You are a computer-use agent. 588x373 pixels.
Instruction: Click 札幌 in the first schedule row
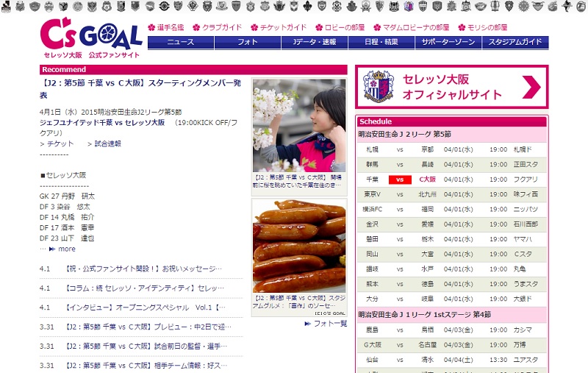pos(372,149)
